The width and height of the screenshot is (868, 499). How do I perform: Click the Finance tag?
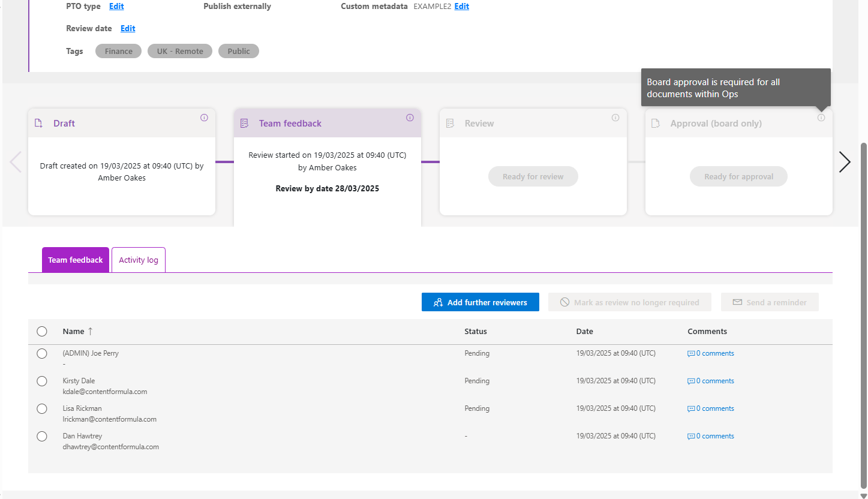click(118, 51)
